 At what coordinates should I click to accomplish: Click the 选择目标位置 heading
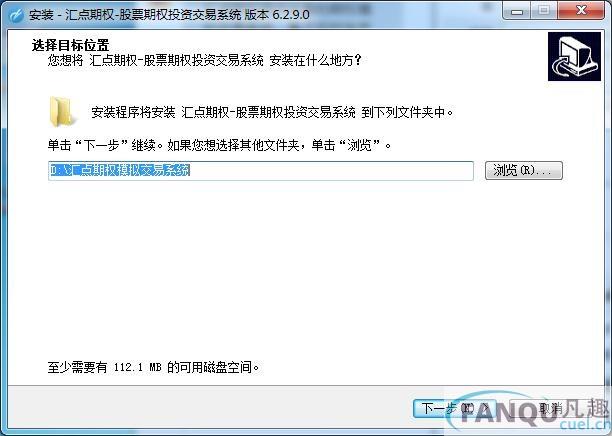tap(70, 45)
